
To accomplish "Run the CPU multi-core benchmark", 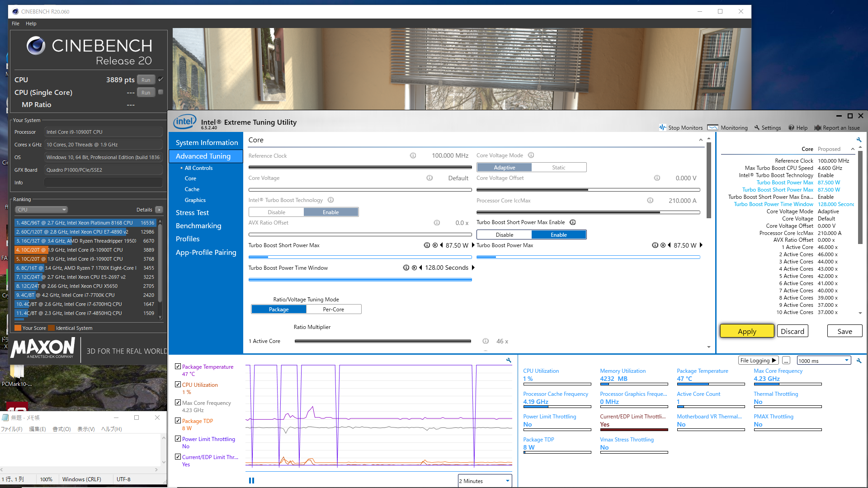I will pyautogui.click(x=146, y=80).
